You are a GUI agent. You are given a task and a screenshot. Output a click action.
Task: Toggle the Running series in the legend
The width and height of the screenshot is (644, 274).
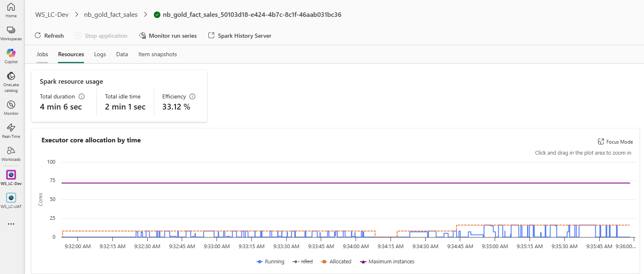[270, 262]
